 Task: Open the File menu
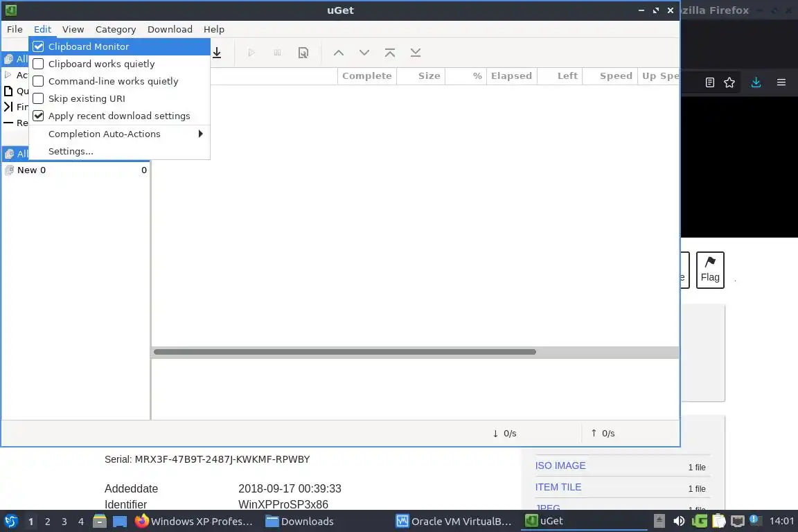click(15, 30)
